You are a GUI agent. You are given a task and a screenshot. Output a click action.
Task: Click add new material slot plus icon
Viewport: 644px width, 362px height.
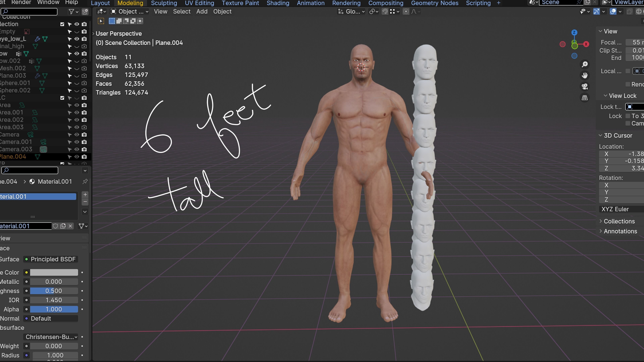click(x=85, y=194)
